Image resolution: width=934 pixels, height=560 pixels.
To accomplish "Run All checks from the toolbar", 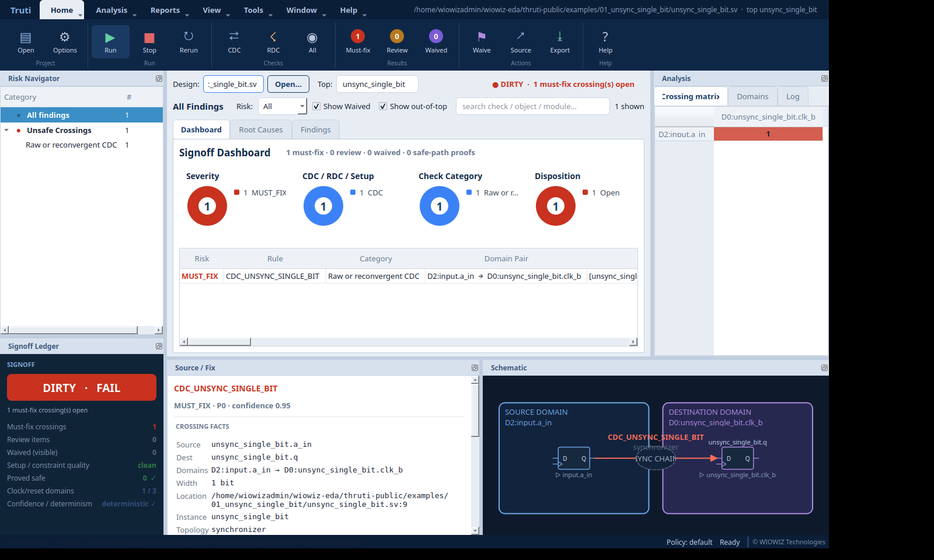I will click(312, 42).
